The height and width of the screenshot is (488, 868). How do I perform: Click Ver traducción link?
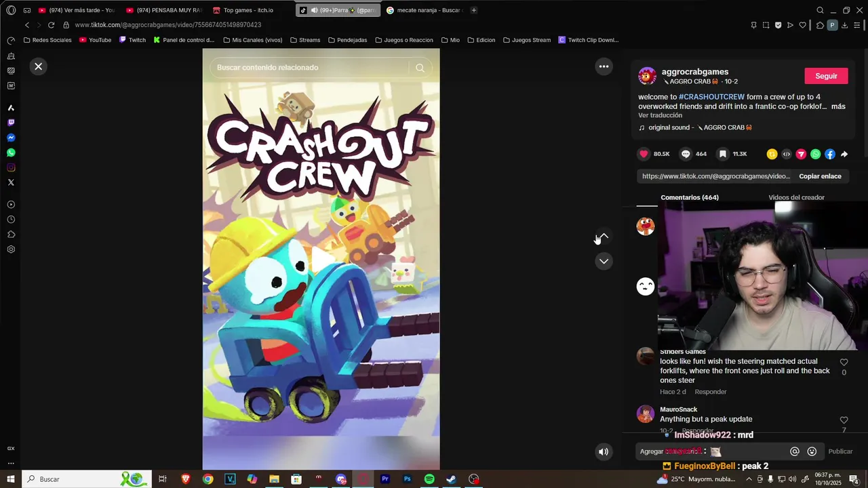[660, 115]
